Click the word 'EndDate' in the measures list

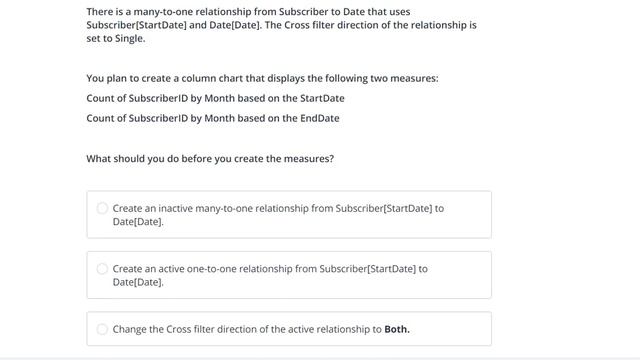pos(320,118)
